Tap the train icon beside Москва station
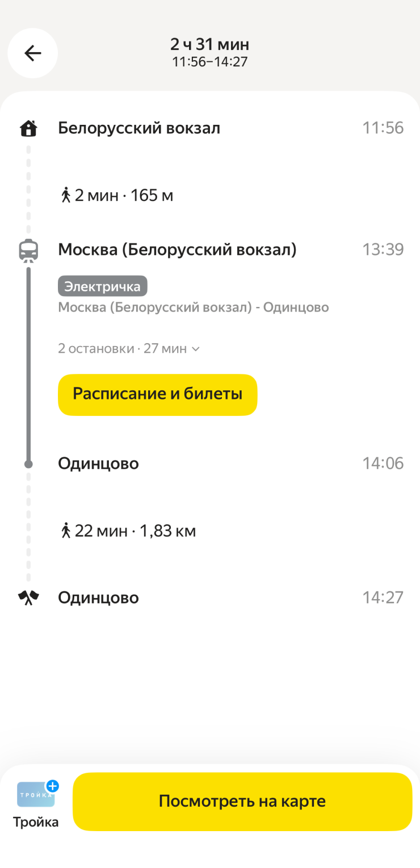Image resolution: width=420 pixels, height=868 pixels. [x=28, y=250]
